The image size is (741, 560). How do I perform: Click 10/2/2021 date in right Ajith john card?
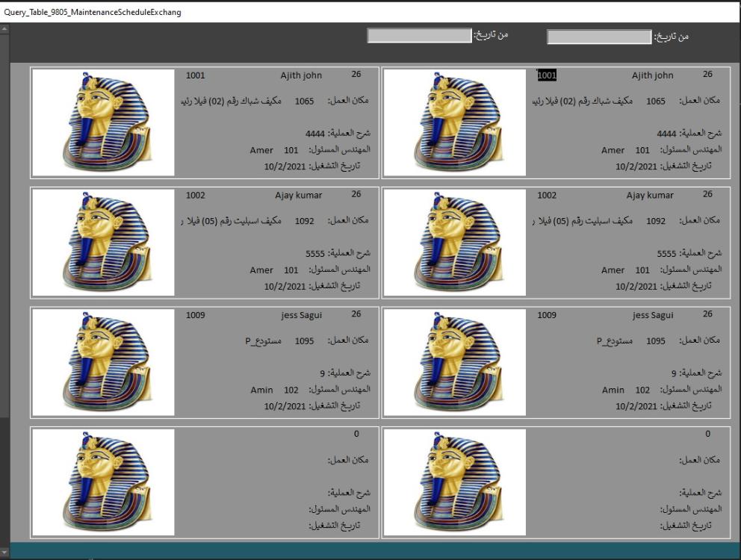[636, 167]
